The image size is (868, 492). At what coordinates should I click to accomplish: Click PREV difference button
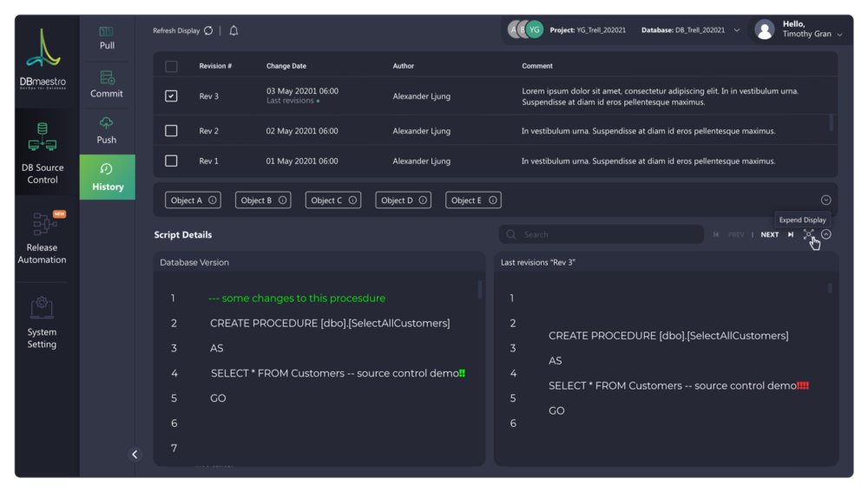pos(736,234)
